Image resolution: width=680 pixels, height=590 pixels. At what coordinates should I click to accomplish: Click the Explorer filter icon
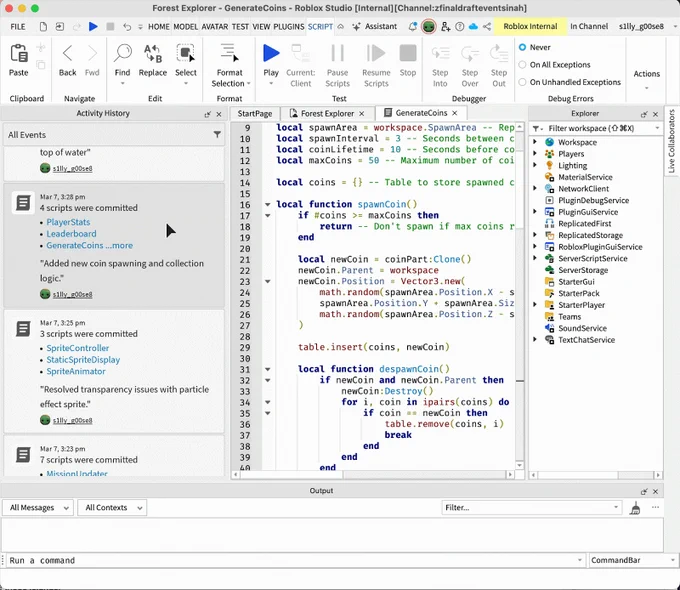point(538,128)
